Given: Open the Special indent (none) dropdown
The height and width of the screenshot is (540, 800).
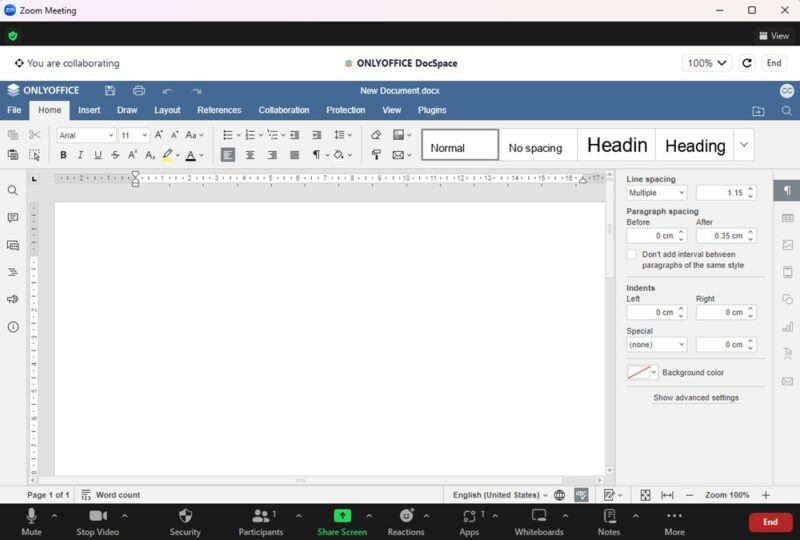Looking at the screenshot, I should [x=657, y=345].
